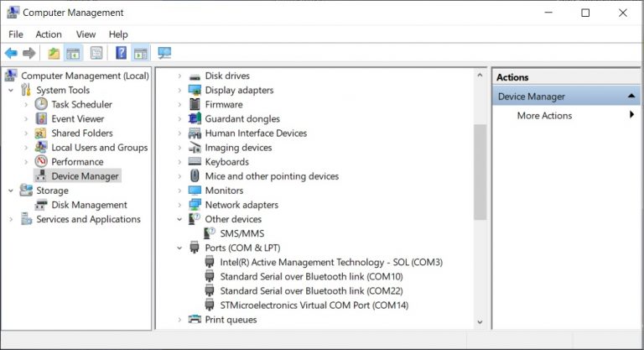The width and height of the screenshot is (644, 350).
Task: Select STMicroelectronics Virtual COM Port (COM14)
Action: tap(314, 306)
